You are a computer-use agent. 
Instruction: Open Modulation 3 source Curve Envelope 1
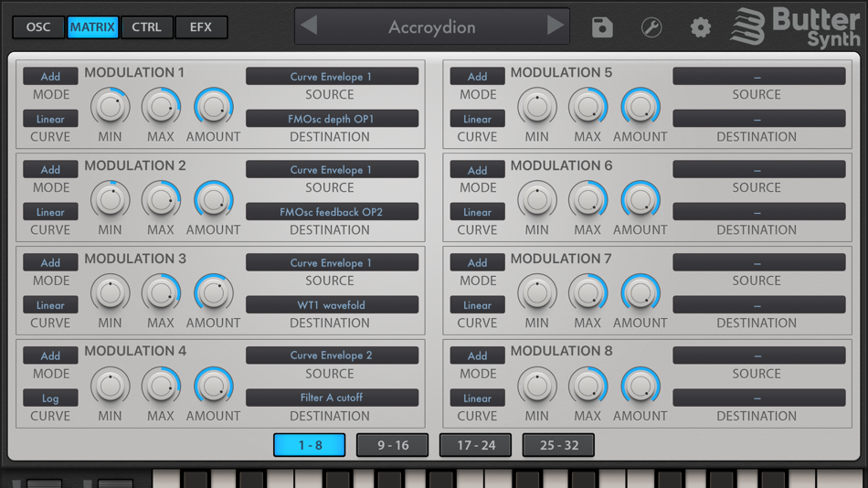click(x=333, y=262)
